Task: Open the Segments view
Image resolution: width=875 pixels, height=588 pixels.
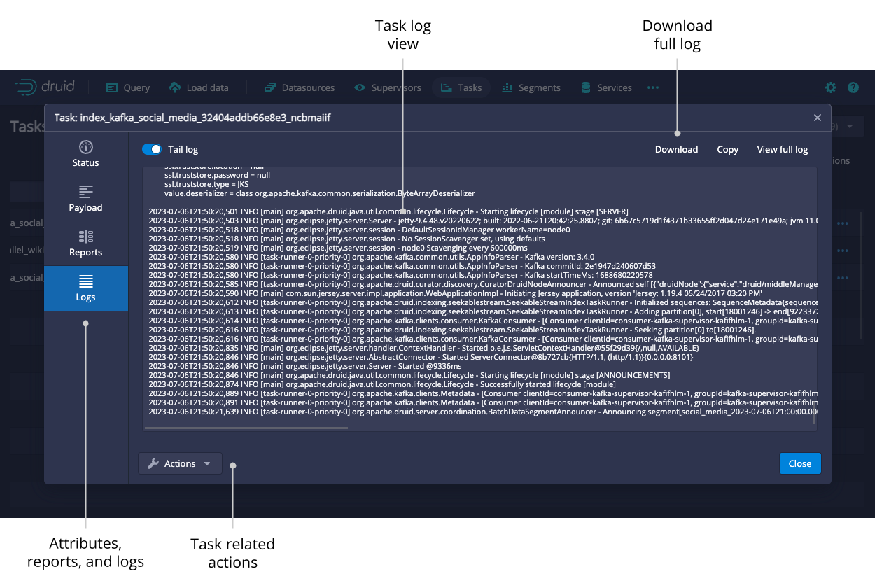Action: (x=531, y=87)
